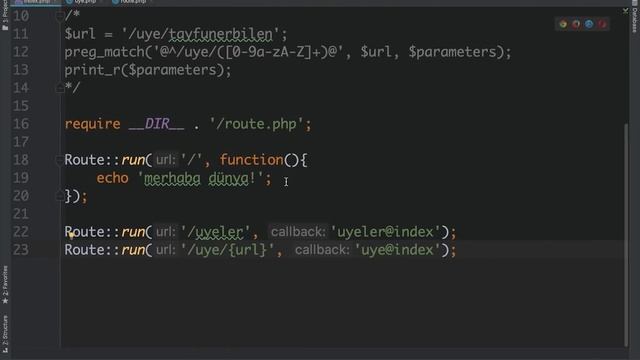
Task: Click the 'uye@index' callback string
Action: click(x=398, y=250)
